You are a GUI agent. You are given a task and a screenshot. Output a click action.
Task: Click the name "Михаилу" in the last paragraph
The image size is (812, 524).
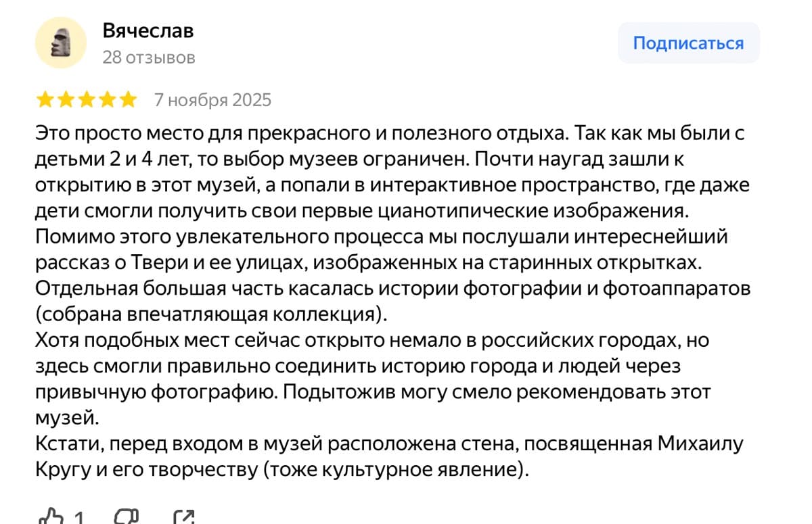coord(700,444)
